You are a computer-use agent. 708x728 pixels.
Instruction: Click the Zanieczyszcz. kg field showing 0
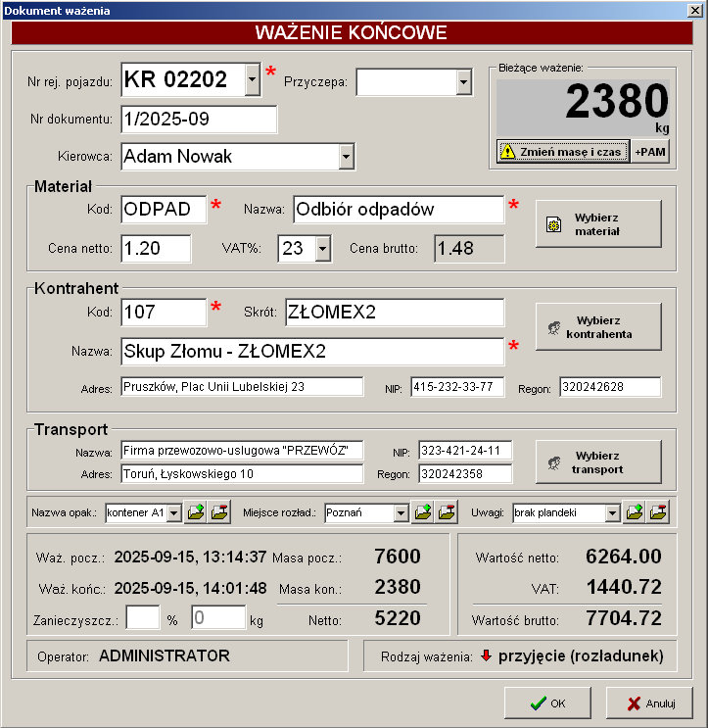(218, 618)
